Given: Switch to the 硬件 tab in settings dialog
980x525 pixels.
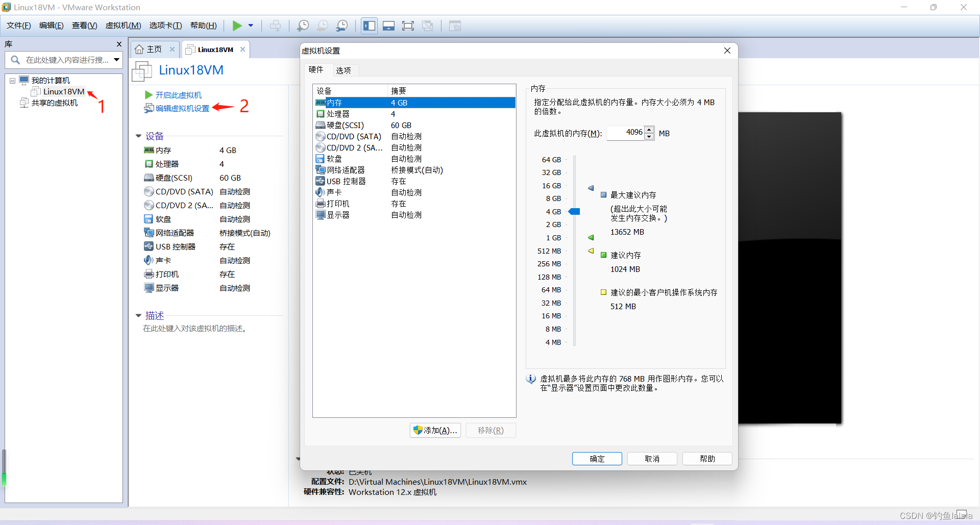Looking at the screenshot, I should tap(316, 69).
